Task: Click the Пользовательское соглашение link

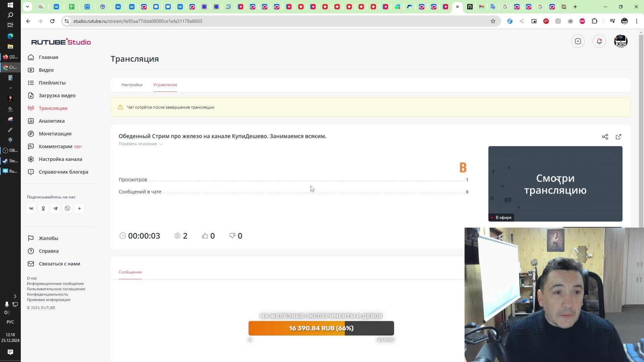Action: click(x=56, y=289)
